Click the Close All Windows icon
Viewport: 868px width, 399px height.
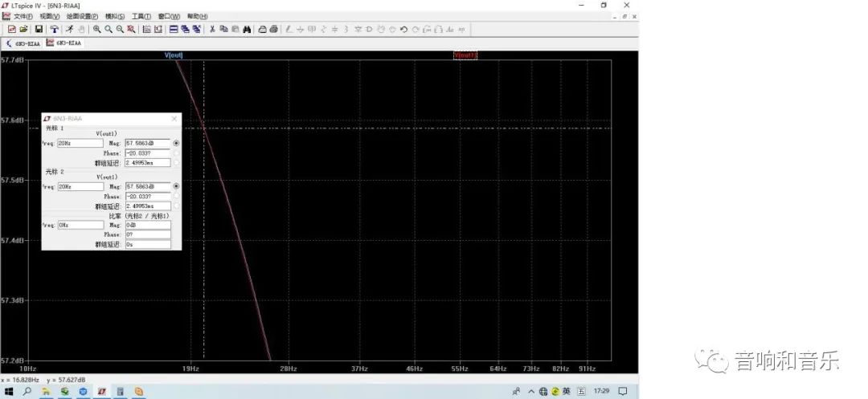coord(197,29)
